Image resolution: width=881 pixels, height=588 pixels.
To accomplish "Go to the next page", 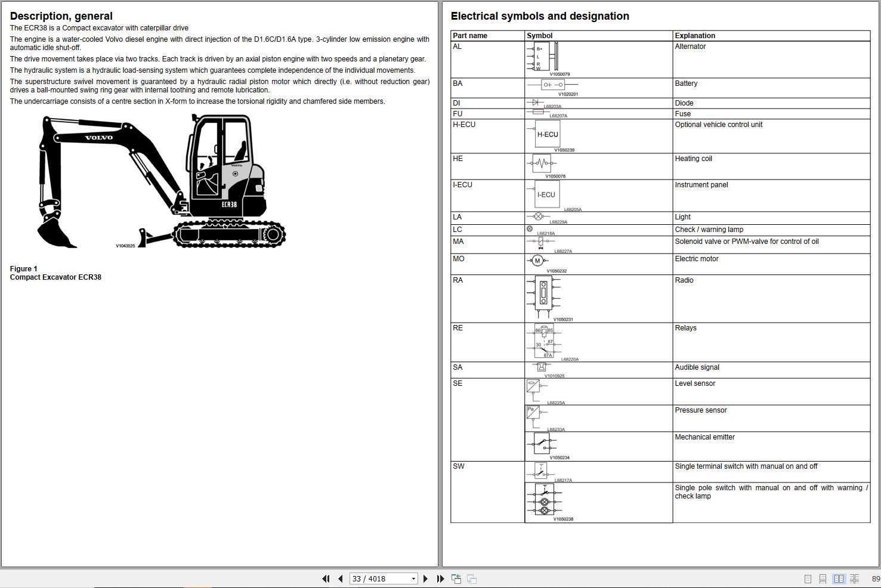I will point(425,578).
